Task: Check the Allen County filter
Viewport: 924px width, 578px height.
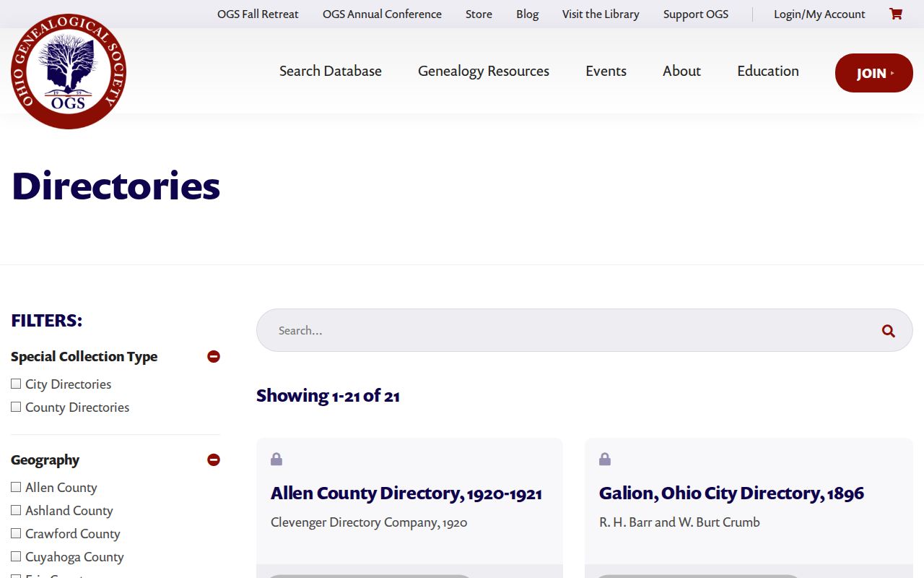Action: tap(16, 487)
